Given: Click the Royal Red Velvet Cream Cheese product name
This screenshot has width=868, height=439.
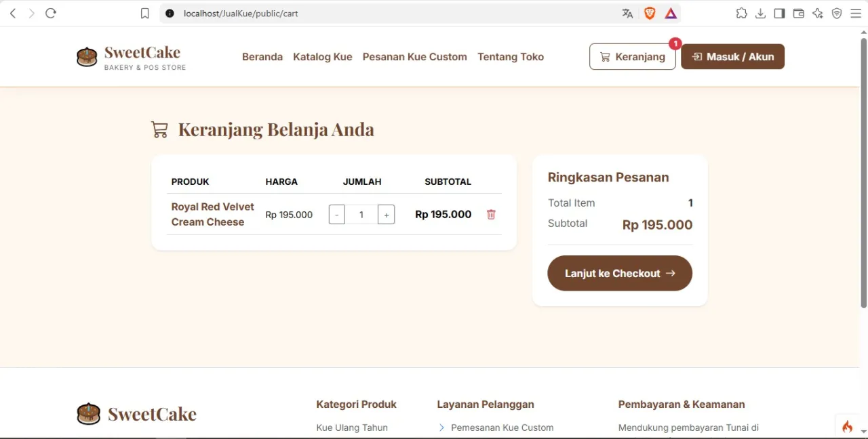Looking at the screenshot, I should 213,214.
